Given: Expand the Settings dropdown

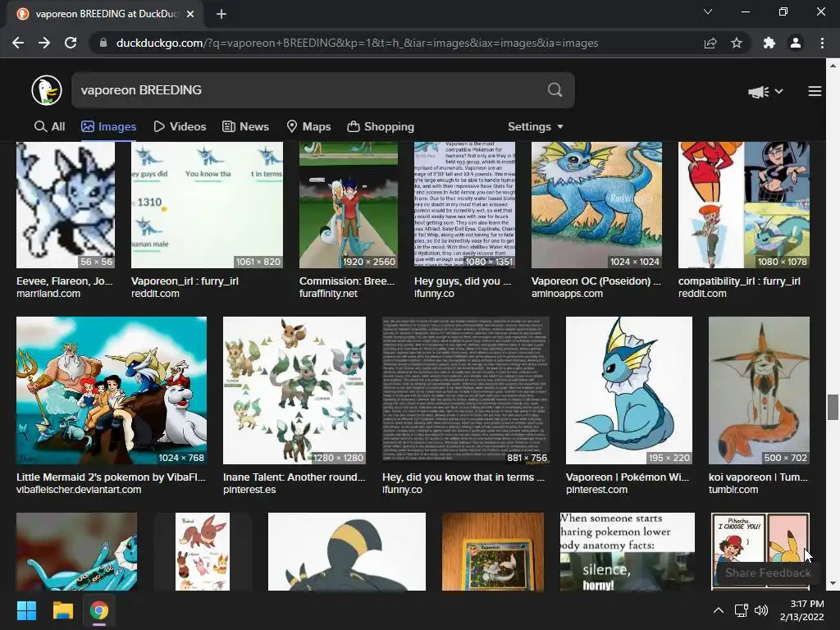Looking at the screenshot, I should coord(535,126).
